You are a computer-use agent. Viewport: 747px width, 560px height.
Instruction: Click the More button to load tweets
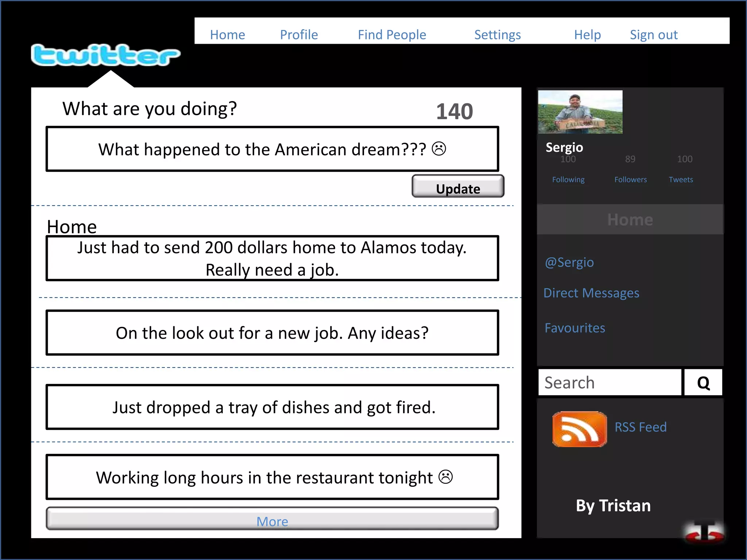pos(272,518)
